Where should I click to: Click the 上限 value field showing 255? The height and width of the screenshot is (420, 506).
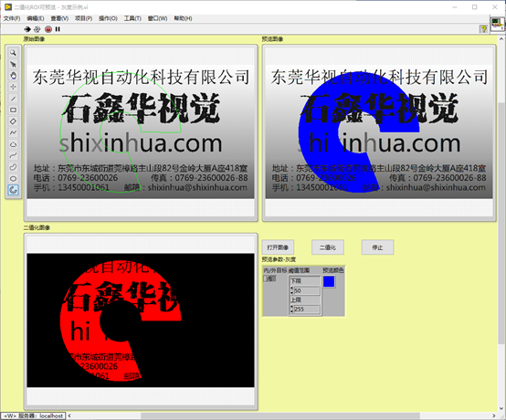coord(307,310)
